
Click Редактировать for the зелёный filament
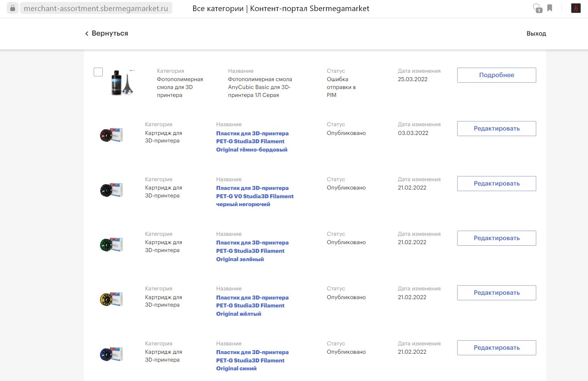click(496, 238)
